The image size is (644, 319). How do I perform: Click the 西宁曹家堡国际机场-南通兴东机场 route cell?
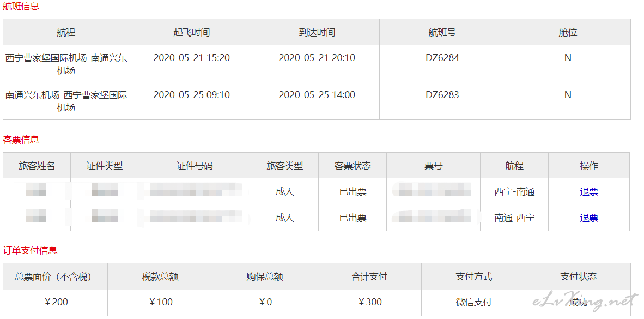tap(66, 64)
